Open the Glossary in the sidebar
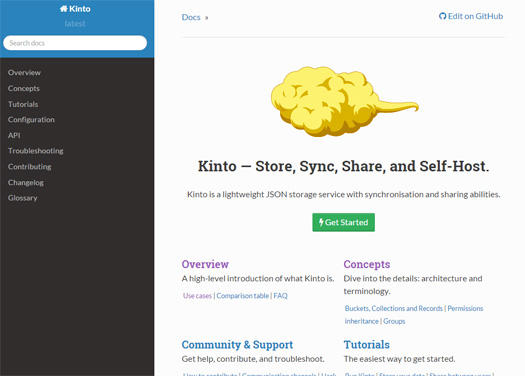 pos(22,198)
